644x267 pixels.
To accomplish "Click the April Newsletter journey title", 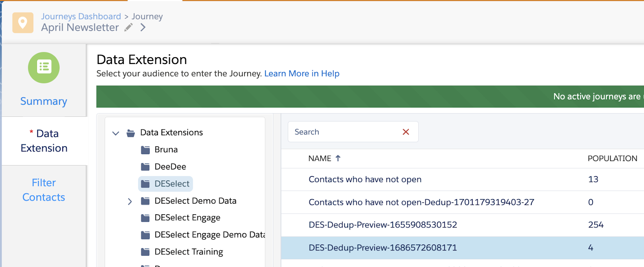I will [80, 27].
